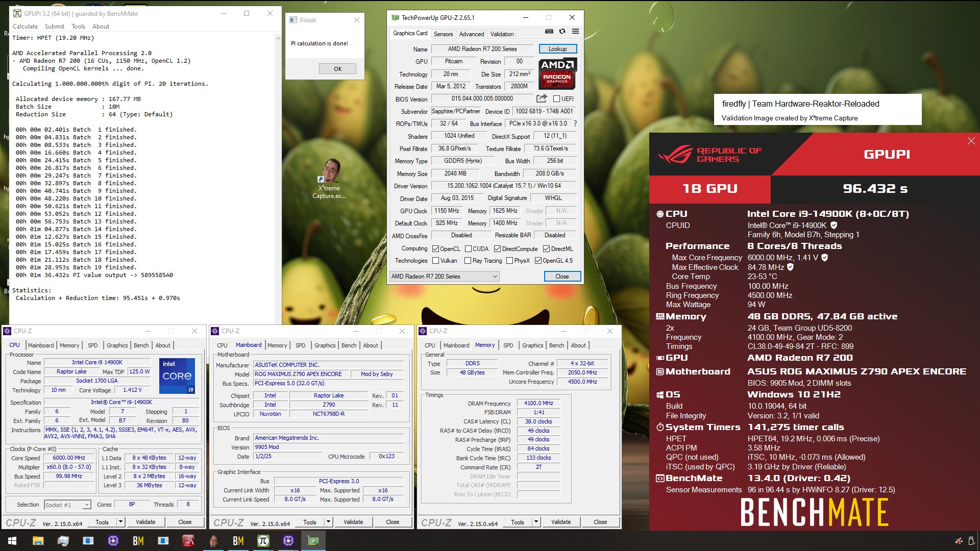Image resolution: width=980 pixels, height=551 pixels.
Task: Open File Explorer from the taskbar
Action: pos(38,541)
